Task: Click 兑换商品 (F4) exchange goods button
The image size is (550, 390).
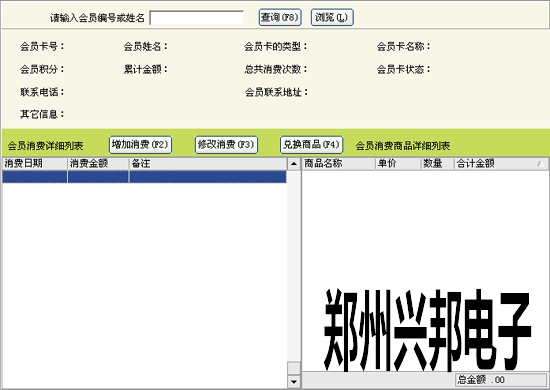Action: (311, 144)
